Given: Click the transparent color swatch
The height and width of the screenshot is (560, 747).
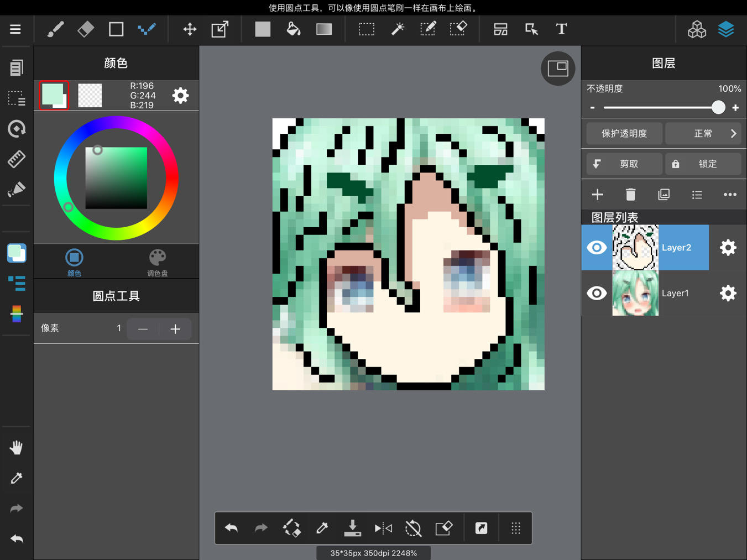Looking at the screenshot, I should [90, 96].
